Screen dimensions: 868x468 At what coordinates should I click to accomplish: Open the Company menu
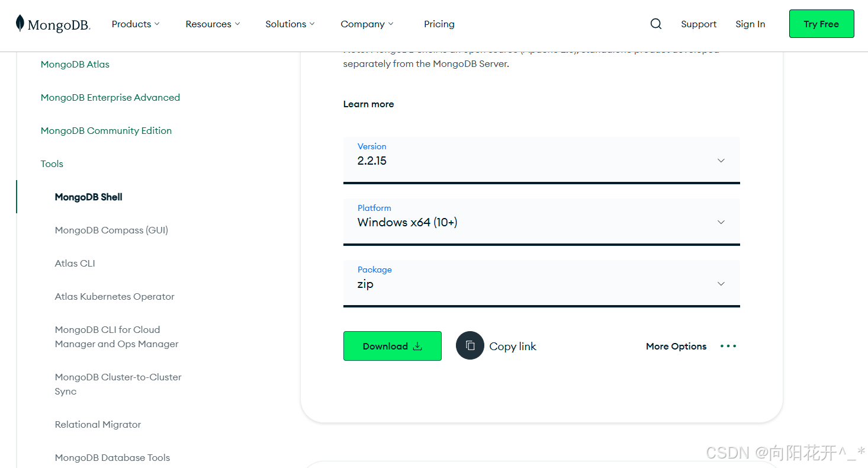367,24
